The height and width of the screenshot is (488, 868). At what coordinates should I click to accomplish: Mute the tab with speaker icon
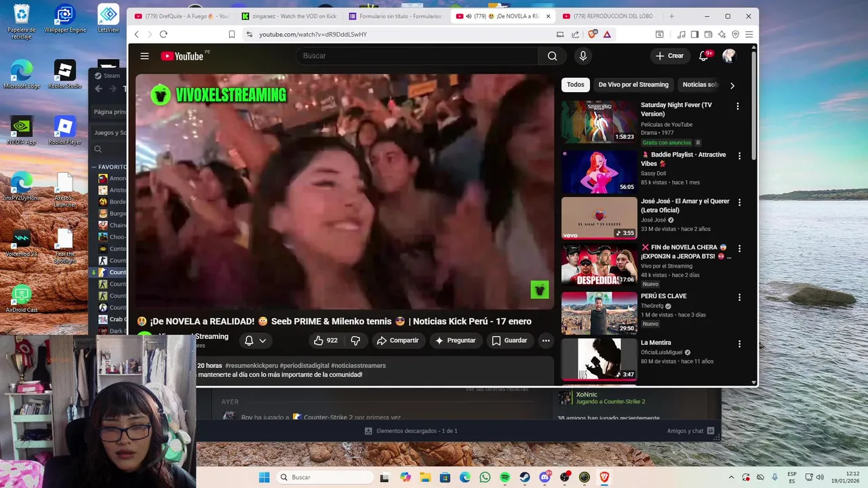[469, 16]
